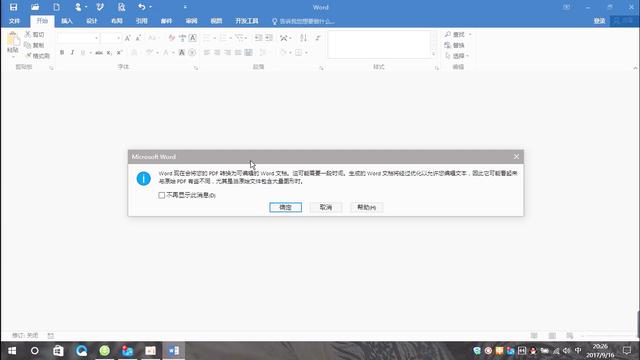Activate the 格式刷 format painter
The image size is (640, 360).
[38, 56]
